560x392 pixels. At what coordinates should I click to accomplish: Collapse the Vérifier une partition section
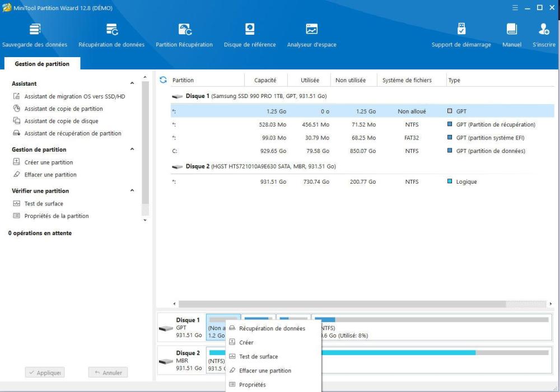(x=132, y=191)
